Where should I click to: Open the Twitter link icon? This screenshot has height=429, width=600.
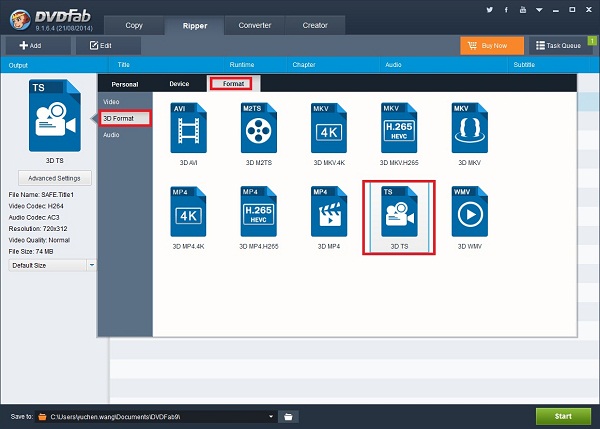[x=489, y=10]
